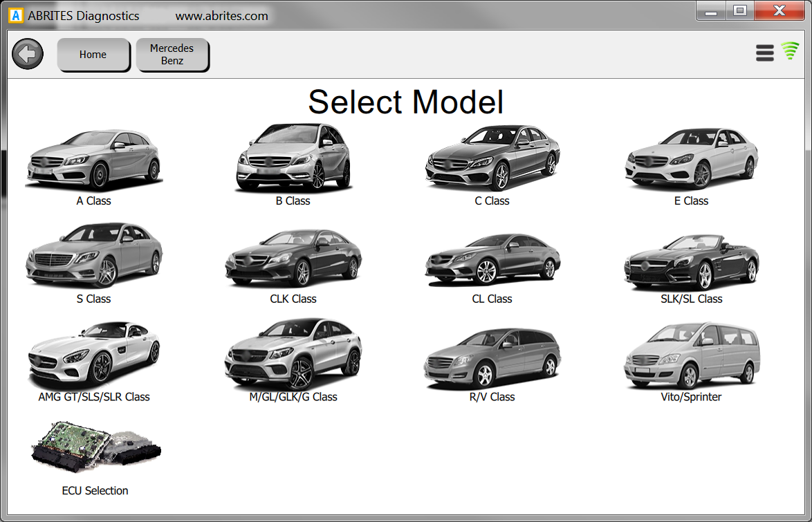The width and height of the screenshot is (812, 522).
Task: Click the 'A Class' label
Action: [x=94, y=201]
